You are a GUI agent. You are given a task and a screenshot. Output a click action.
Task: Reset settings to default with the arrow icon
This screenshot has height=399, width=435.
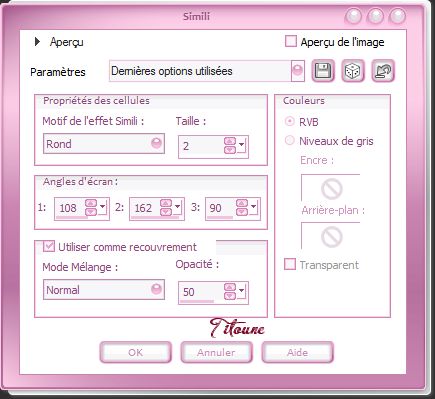click(383, 71)
